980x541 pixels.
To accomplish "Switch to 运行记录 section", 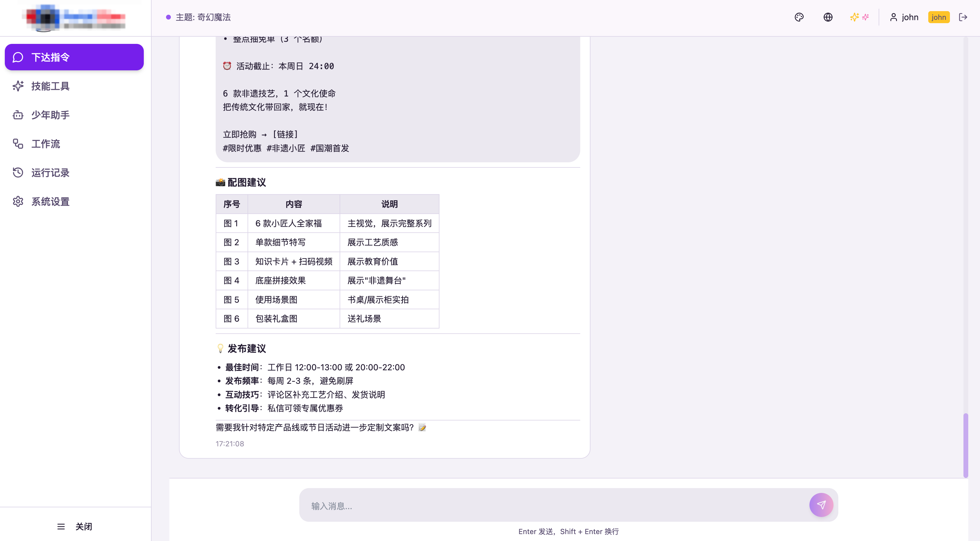I will click(51, 173).
